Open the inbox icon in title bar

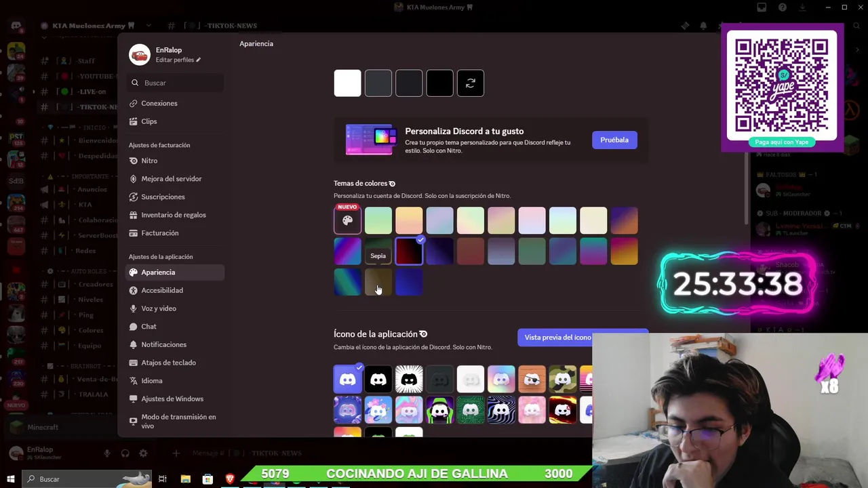point(762,7)
